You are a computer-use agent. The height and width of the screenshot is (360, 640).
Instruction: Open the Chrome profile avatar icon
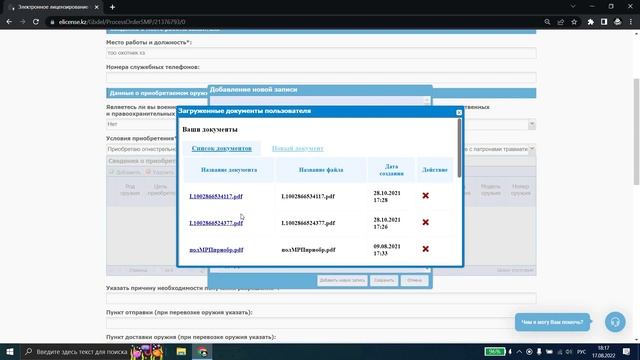(618, 22)
